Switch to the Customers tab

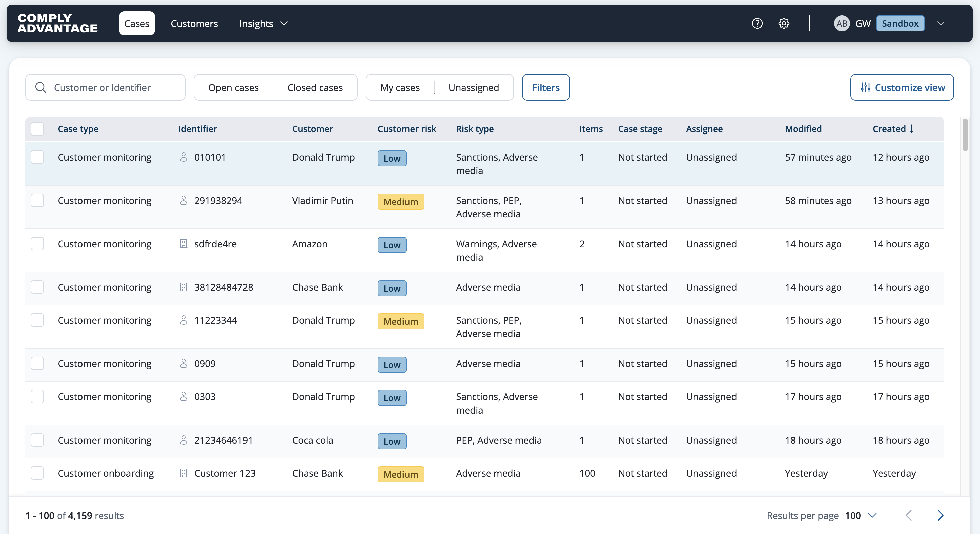194,24
